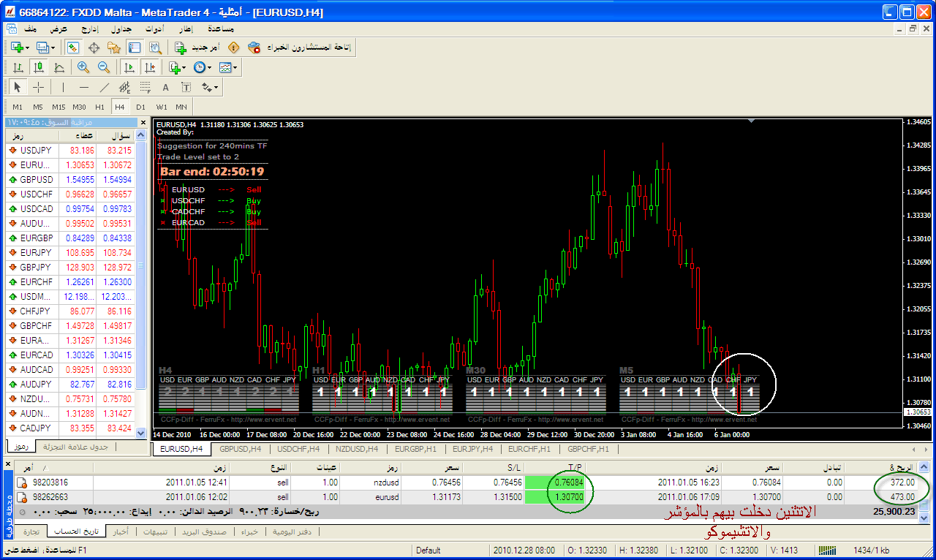Open جدول علامة التجزئة tick chart tab
Image resolution: width=936 pixels, height=560 pixels.
tap(75, 447)
